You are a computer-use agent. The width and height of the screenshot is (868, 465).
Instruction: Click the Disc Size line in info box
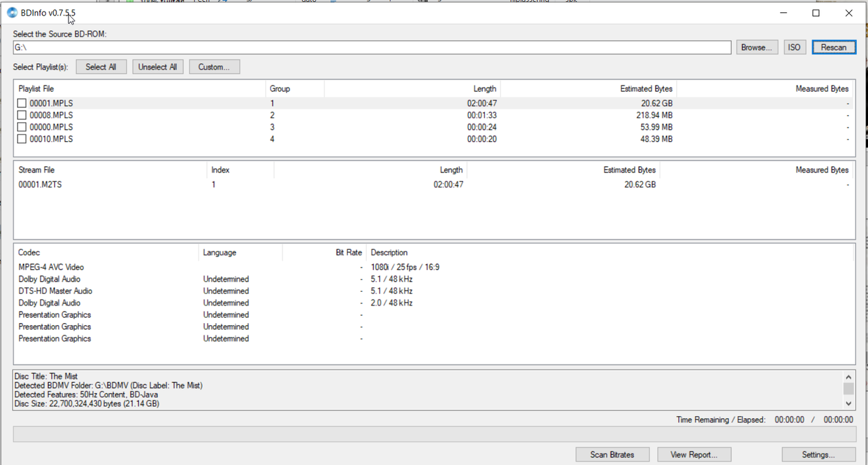pos(87,403)
